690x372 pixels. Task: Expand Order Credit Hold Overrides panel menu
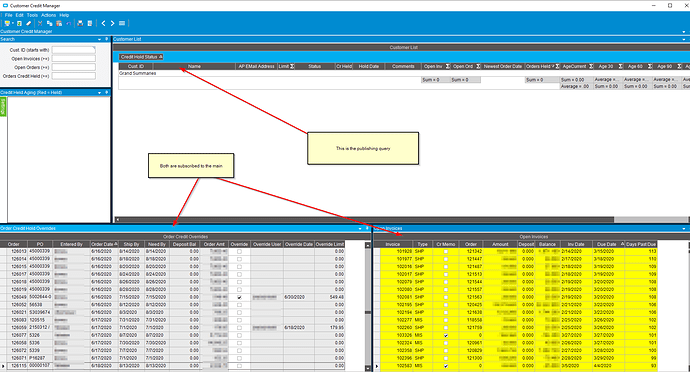tap(360, 228)
